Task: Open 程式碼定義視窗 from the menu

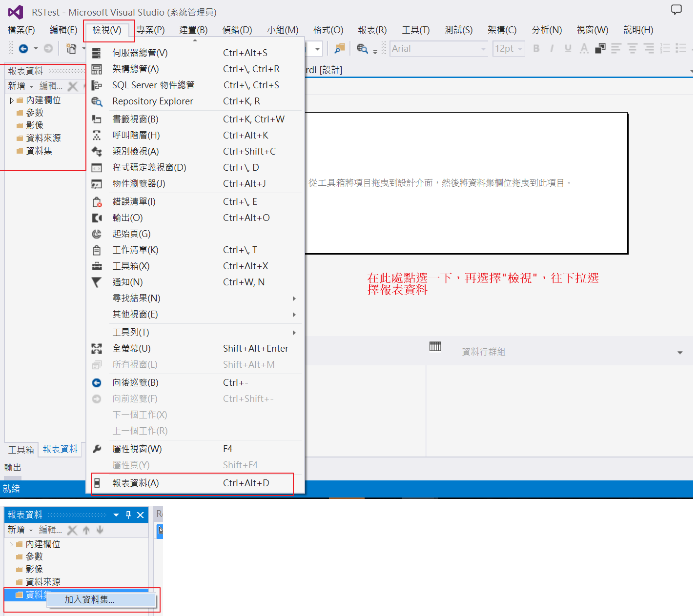Action: (x=195, y=167)
